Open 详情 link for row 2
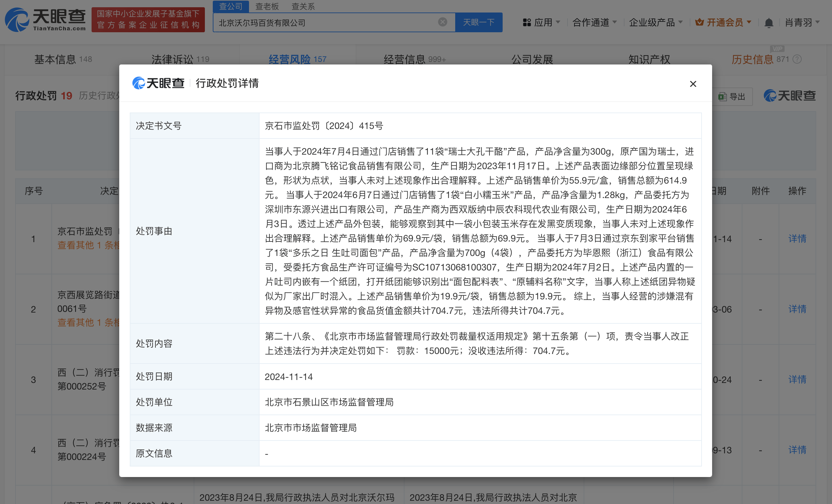The width and height of the screenshot is (832, 504). (797, 309)
